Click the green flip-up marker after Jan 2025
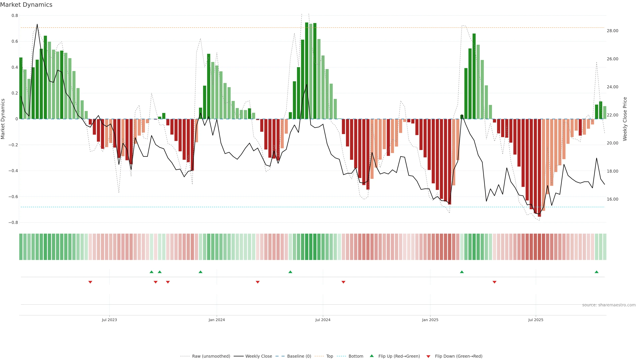The image size is (644, 362). point(462,272)
